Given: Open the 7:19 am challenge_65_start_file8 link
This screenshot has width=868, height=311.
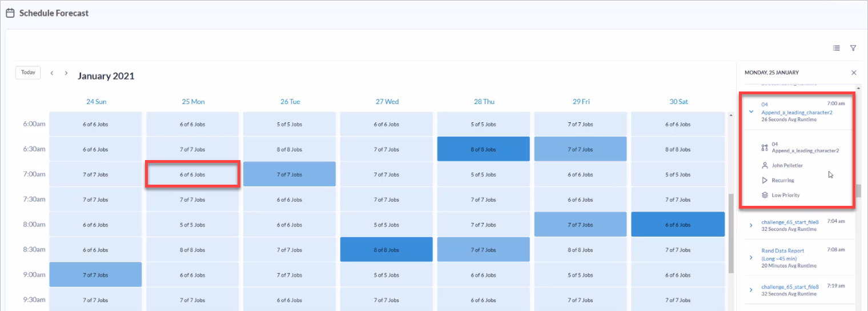Looking at the screenshot, I should pyautogui.click(x=790, y=286).
